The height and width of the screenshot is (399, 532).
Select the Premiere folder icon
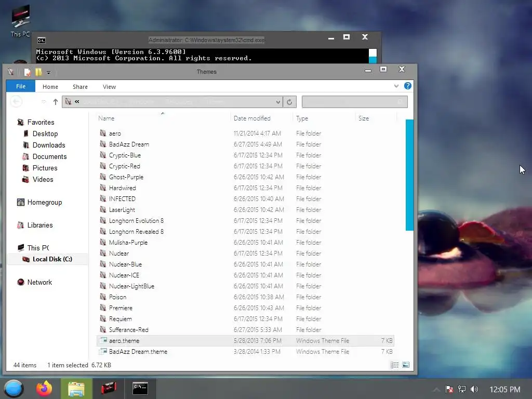pos(103,308)
